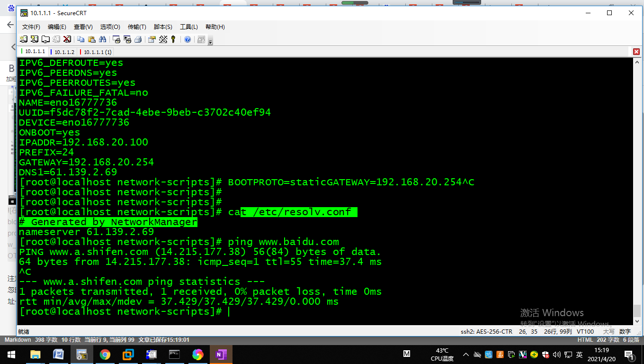The width and height of the screenshot is (644, 364).
Task: Open File Explorer from the taskbar
Action: 35,355
